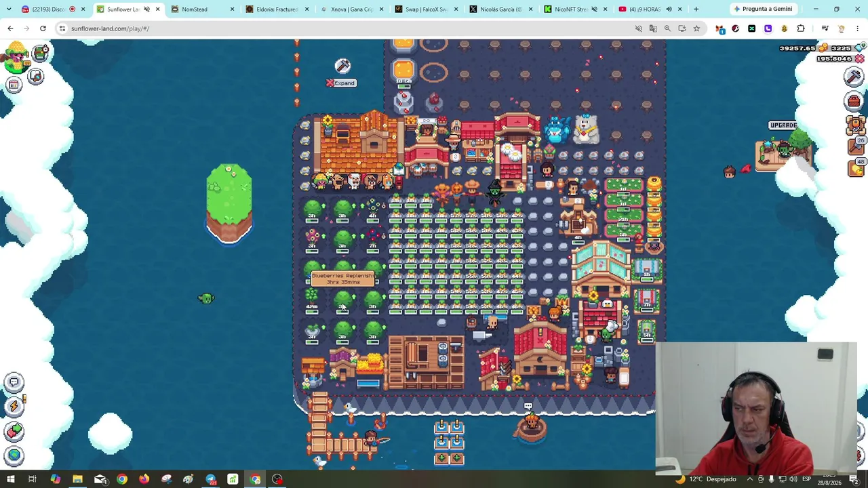Select the axe tool slot showing 26
This screenshot has width=868, height=488.
click(x=856, y=146)
